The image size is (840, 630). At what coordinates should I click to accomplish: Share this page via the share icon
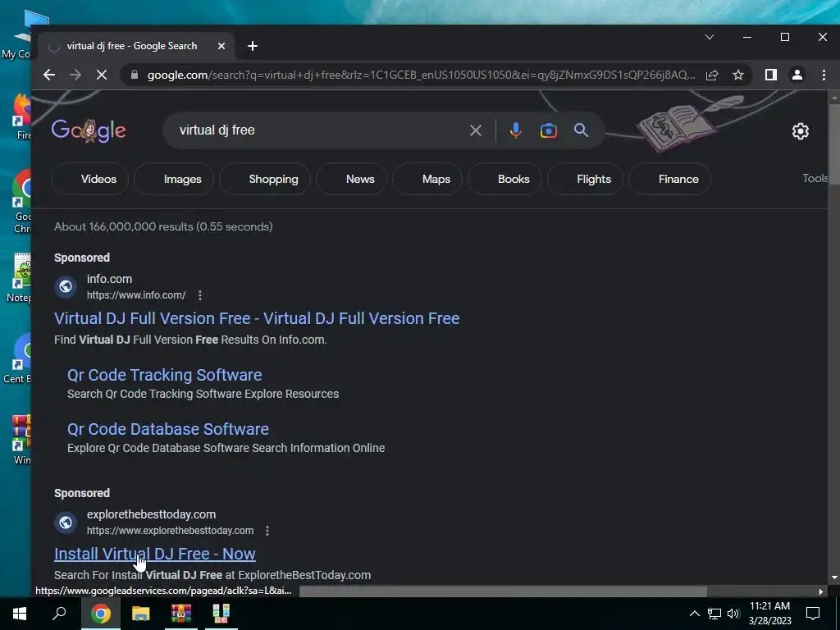pyautogui.click(x=712, y=75)
